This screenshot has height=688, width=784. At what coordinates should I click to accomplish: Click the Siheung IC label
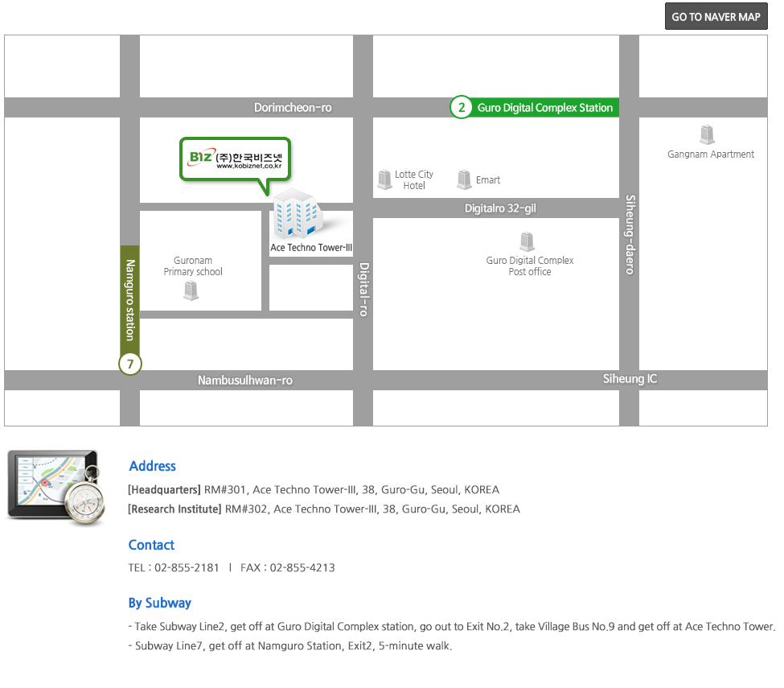(x=630, y=379)
